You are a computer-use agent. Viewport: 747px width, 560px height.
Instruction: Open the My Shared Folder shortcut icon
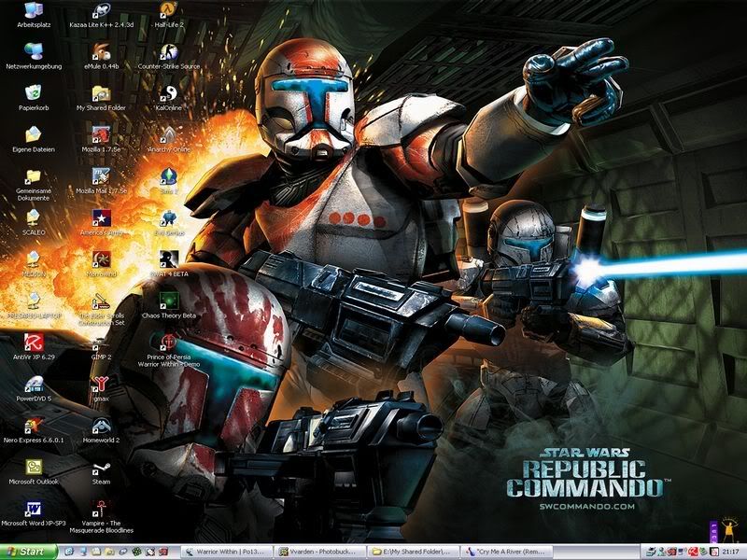point(101,97)
